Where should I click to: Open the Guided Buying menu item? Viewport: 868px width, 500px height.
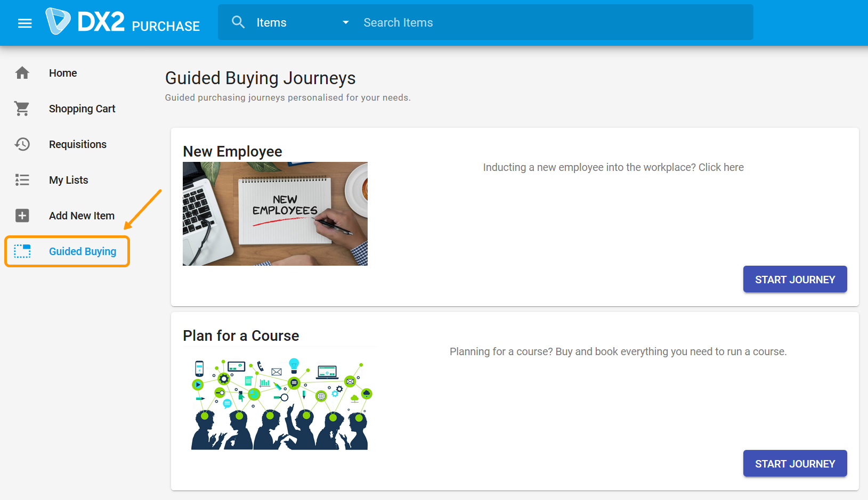(x=83, y=251)
